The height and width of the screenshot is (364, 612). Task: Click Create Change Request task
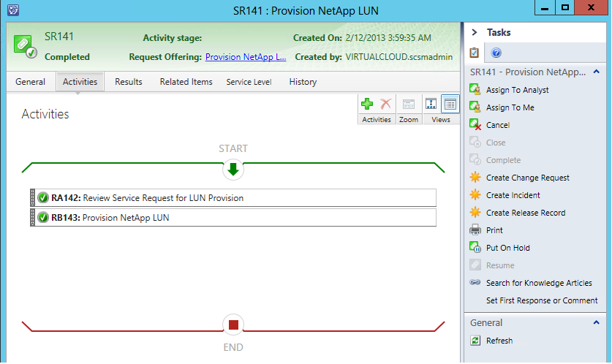click(x=528, y=178)
